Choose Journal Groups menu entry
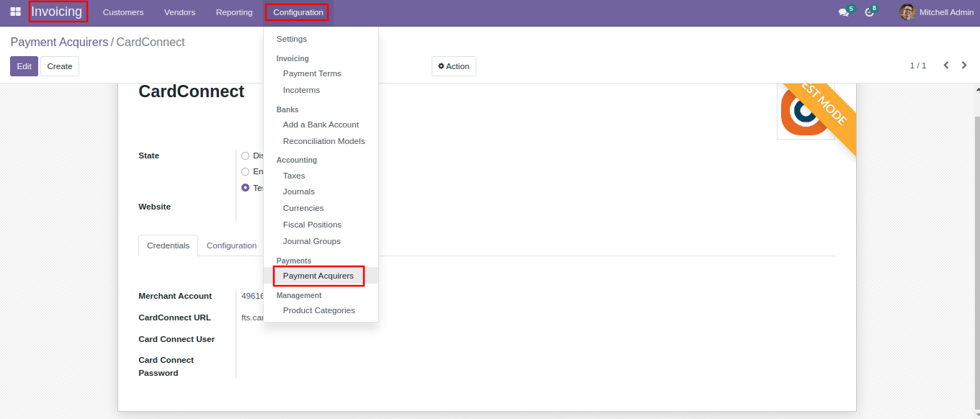Viewport: 980px width, 419px height. (x=312, y=241)
